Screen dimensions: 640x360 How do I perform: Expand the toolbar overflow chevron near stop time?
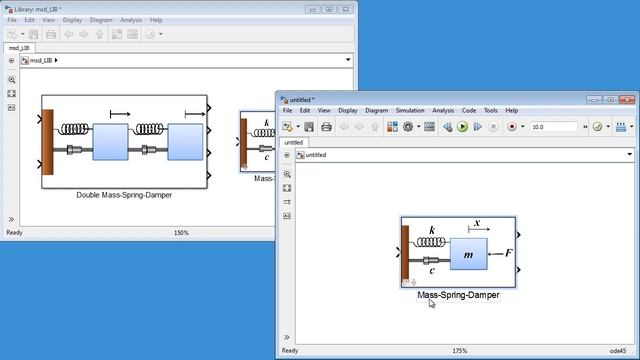[585, 127]
